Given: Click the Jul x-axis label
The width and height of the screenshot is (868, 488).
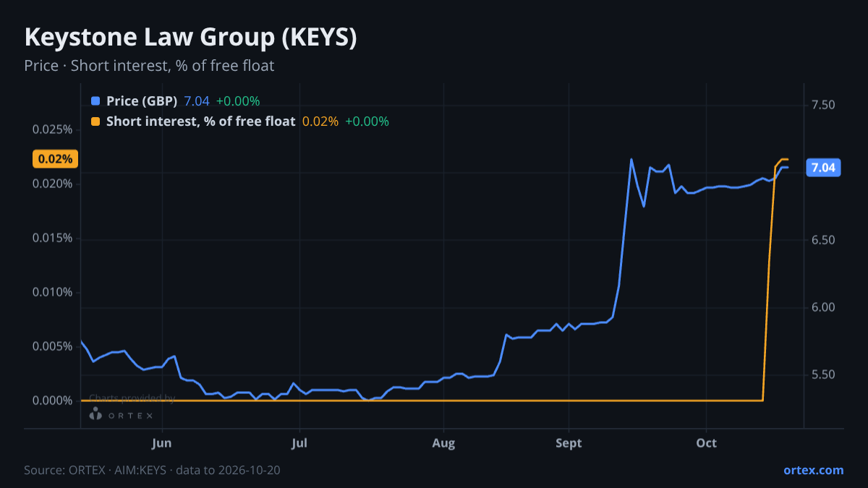Looking at the screenshot, I should click(299, 443).
